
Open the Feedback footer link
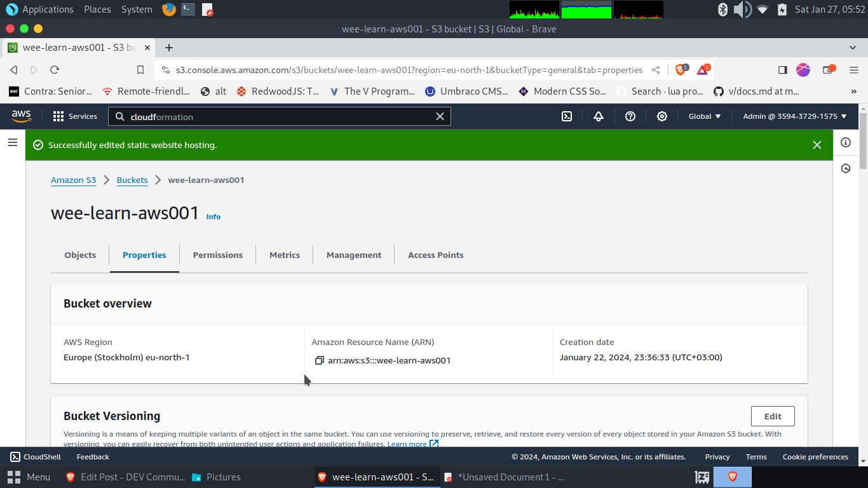pyautogui.click(x=93, y=457)
